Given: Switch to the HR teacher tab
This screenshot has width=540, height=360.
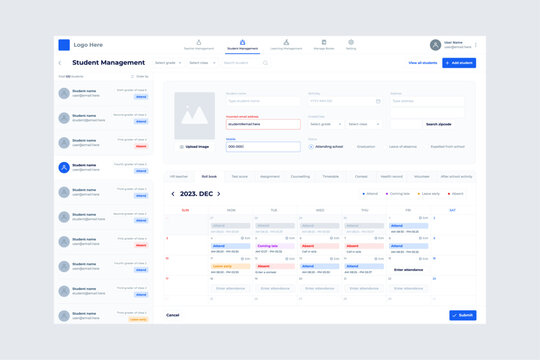Looking at the screenshot, I should click(x=179, y=176).
